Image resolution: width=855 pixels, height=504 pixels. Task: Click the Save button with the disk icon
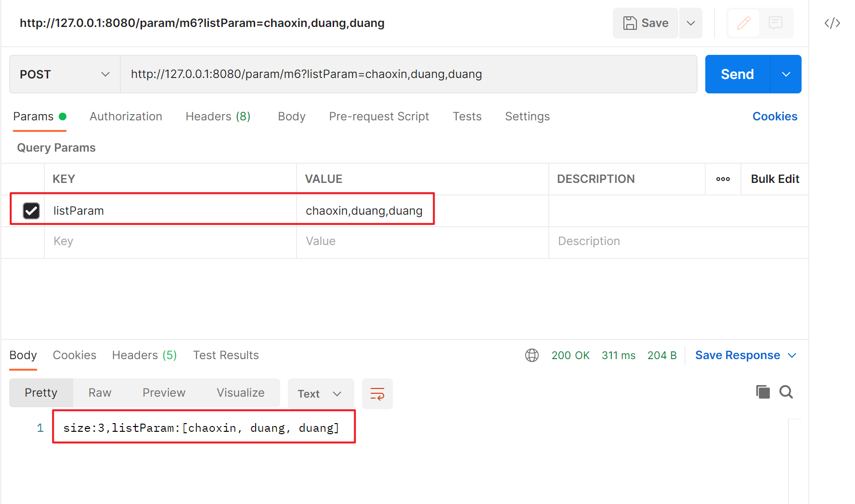[x=645, y=23]
